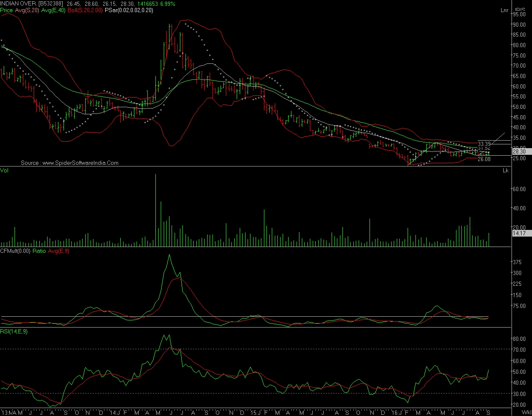Toggle the Lnr linear scale label

pos(504,10)
